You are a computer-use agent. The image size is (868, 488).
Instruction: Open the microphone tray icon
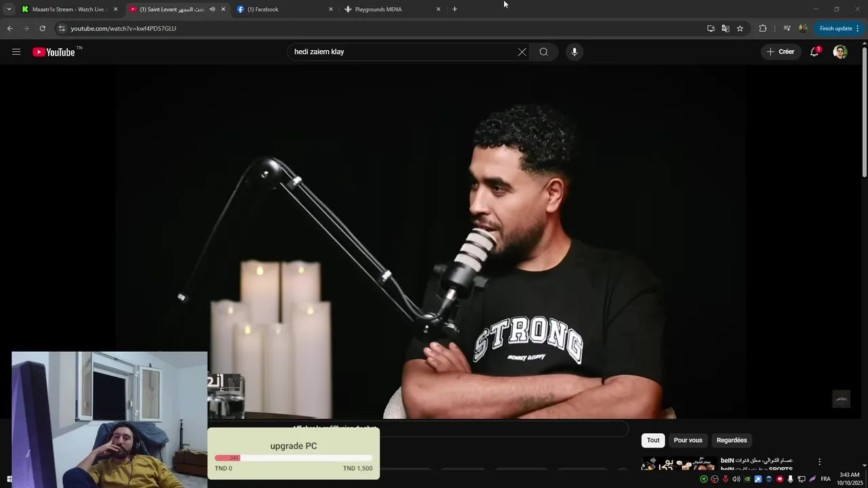790,479
